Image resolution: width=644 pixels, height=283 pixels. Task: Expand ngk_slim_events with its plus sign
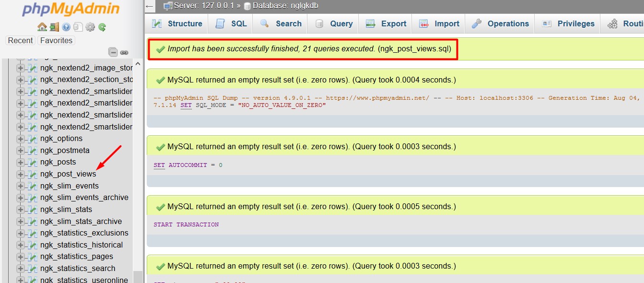21,186
